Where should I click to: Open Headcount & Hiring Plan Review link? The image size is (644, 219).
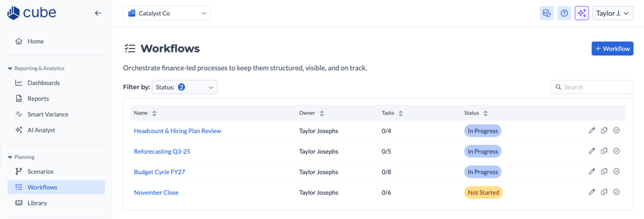177,131
